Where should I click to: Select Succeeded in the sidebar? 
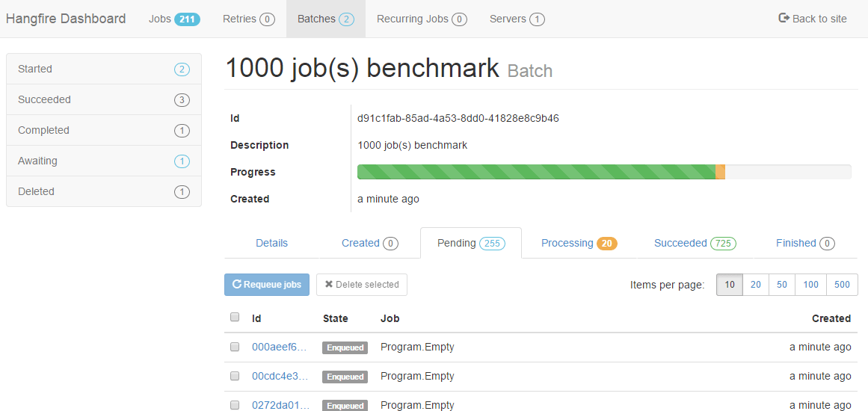coord(104,99)
